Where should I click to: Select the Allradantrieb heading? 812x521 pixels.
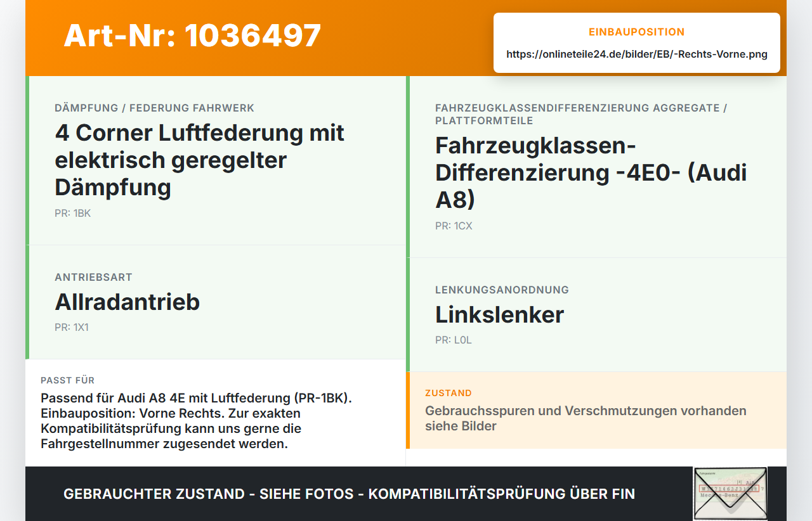pyautogui.click(x=128, y=302)
